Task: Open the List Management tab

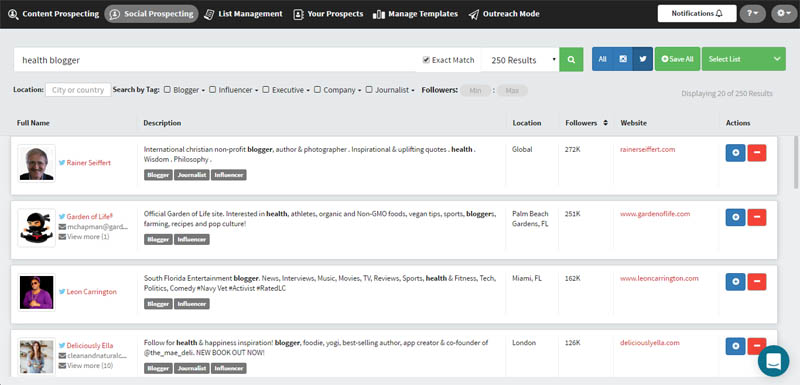Action: pos(243,14)
